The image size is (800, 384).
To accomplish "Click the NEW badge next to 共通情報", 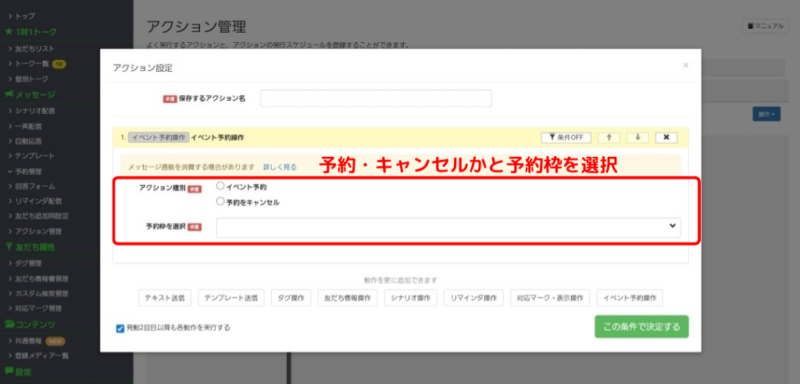I will (56, 341).
